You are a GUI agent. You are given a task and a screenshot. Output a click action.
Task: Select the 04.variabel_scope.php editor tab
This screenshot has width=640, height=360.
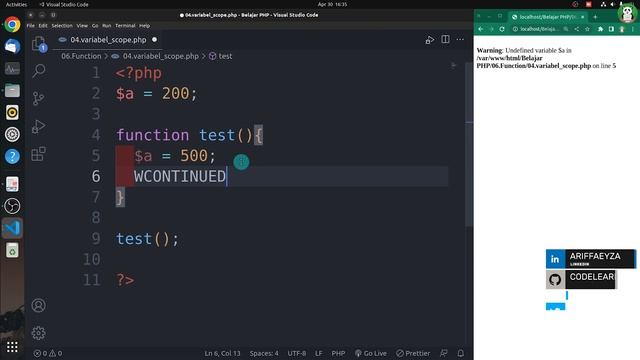coord(108,40)
